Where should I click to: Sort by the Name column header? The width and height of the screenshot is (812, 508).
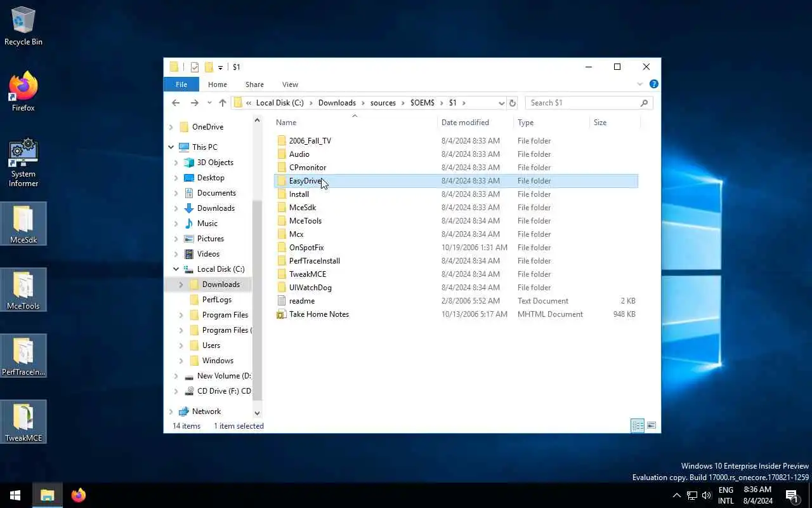[355, 123]
